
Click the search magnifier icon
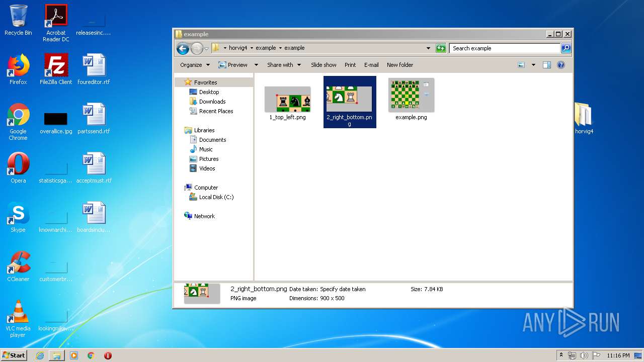566,48
